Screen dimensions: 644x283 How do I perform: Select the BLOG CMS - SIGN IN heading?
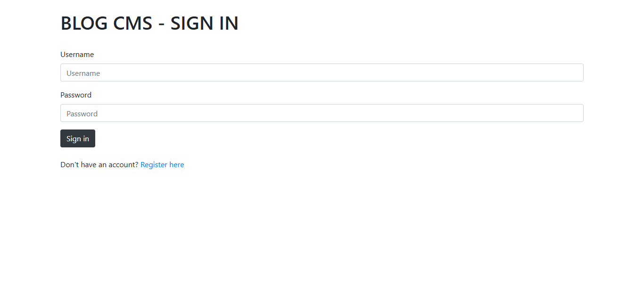point(149,23)
